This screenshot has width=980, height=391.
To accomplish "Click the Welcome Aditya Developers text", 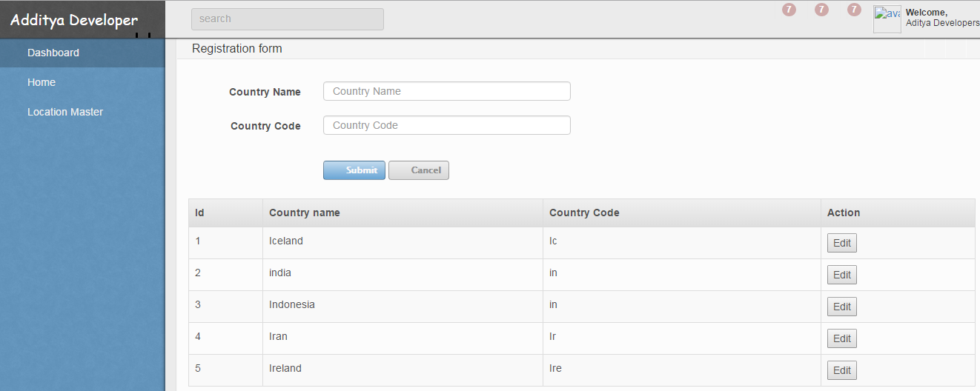I will tap(941, 18).
